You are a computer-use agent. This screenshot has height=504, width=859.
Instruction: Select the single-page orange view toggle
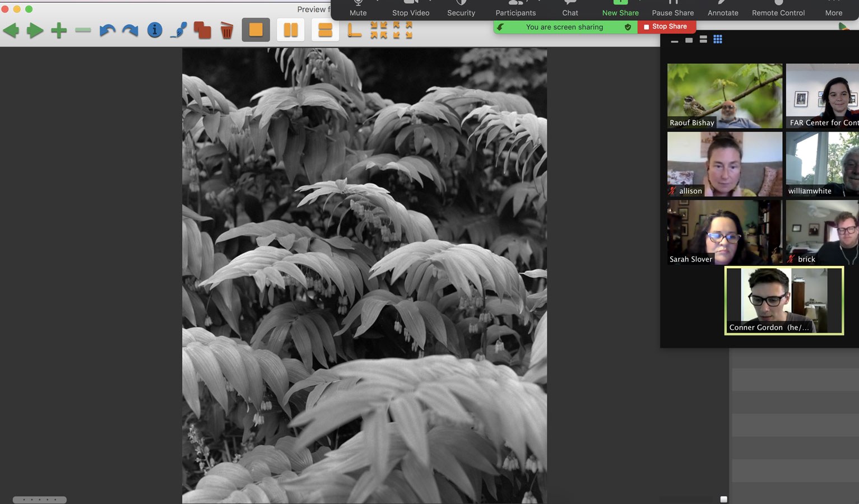[x=256, y=30]
